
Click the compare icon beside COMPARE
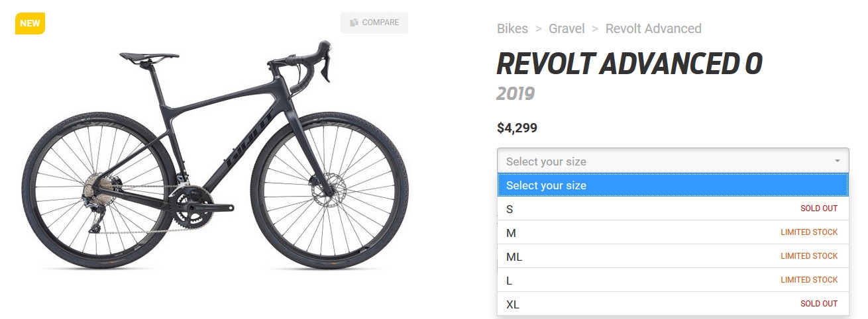coord(354,23)
